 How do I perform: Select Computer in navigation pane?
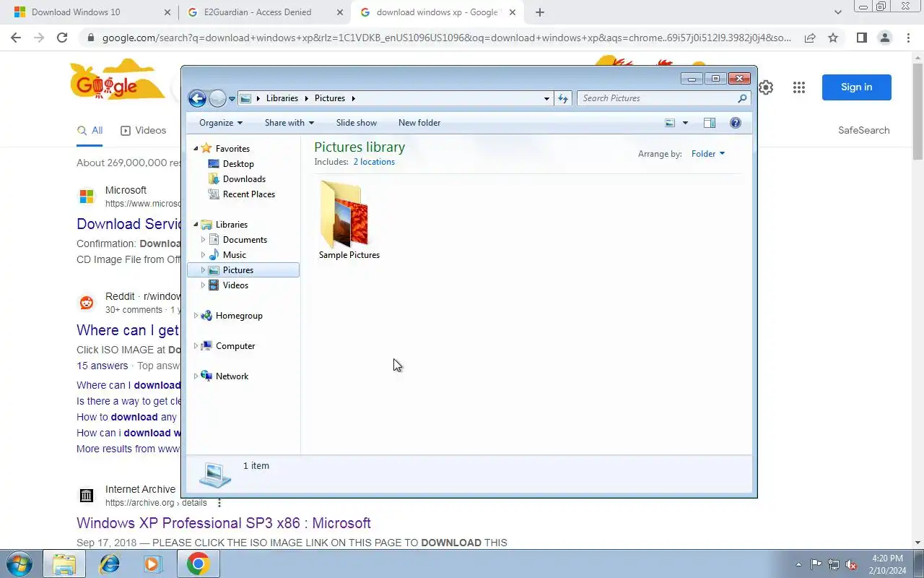(235, 346)
